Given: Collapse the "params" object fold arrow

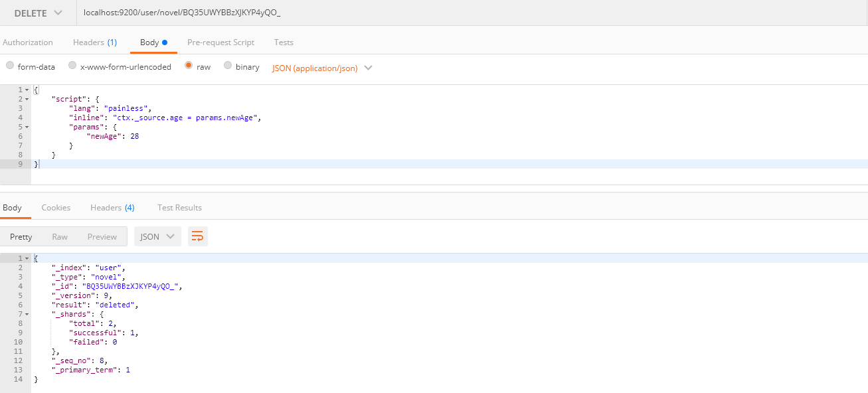Looking at the screenshot, I should coord(27,127).
